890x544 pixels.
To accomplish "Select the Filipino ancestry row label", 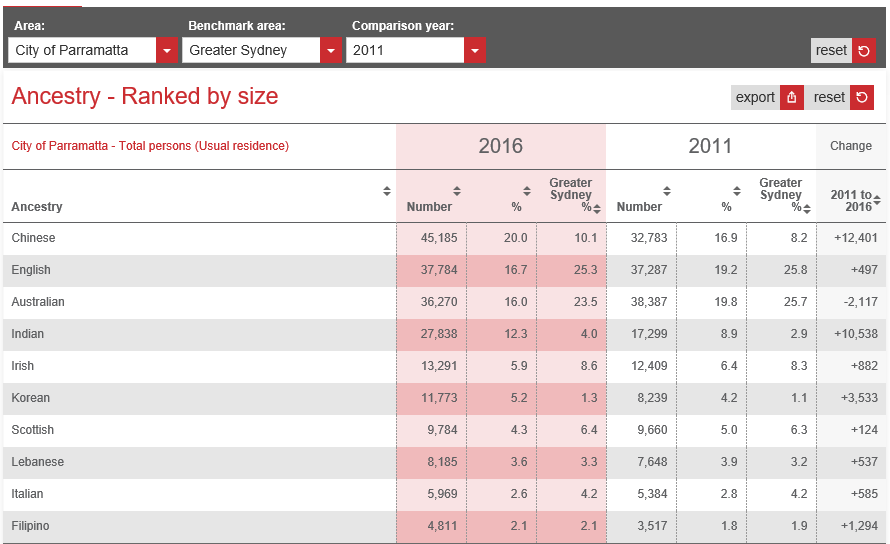I will (x=30, y=526).
